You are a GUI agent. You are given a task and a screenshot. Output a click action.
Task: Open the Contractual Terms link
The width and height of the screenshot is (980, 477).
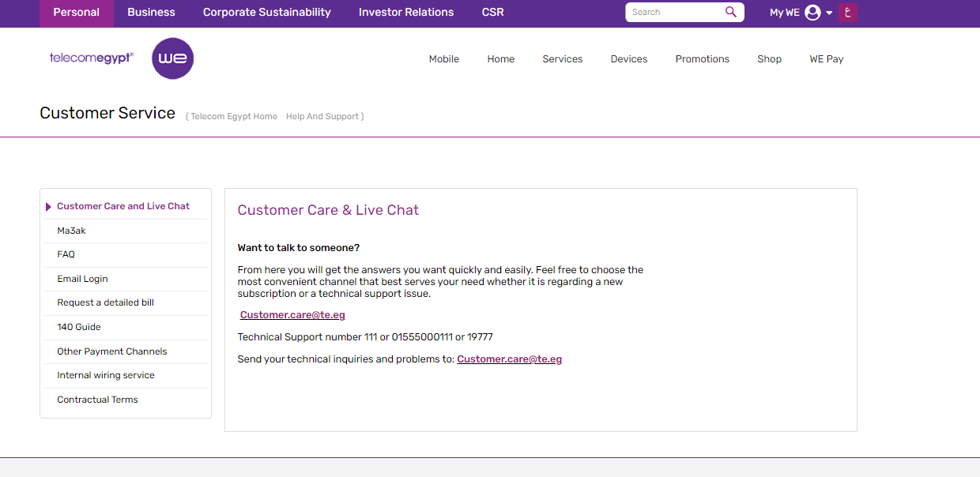tap(97, 400)
